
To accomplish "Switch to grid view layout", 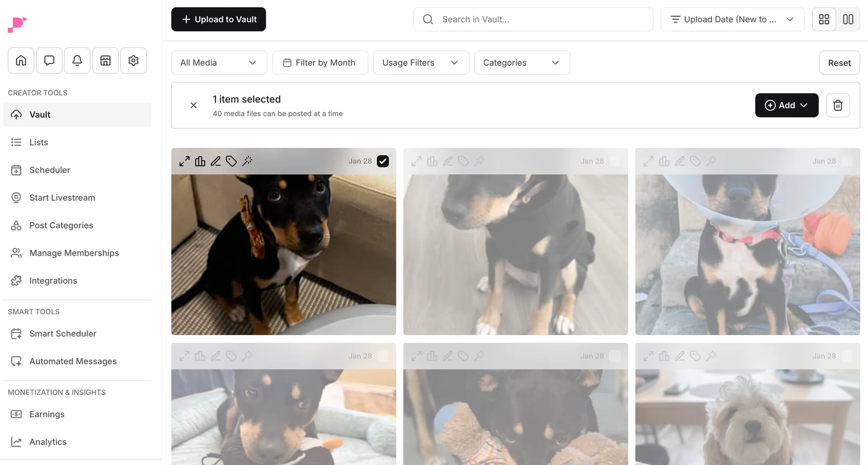I will point(824,19).
